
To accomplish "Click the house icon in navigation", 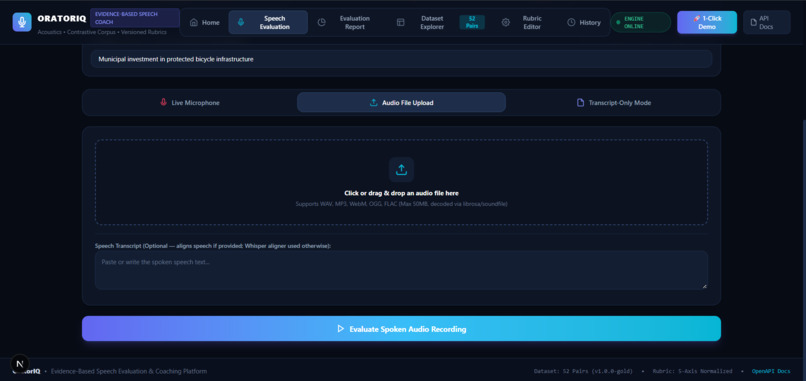I will (x=194, y=23).
